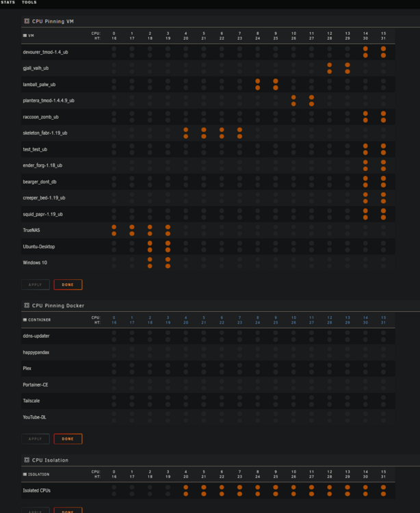This screenshot has width=420, height=513.
Task: Click APPLY under CPU Pinning VM
Action: coord(36,285)
